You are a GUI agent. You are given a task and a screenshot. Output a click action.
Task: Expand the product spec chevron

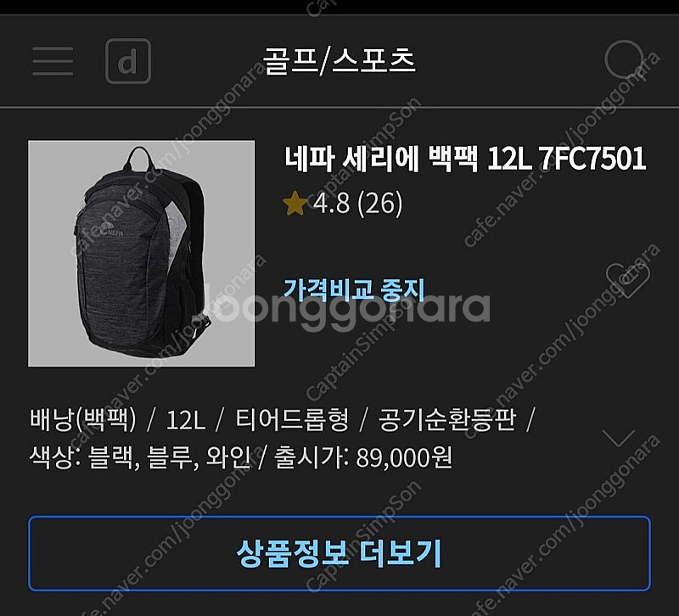click(621, 438)
